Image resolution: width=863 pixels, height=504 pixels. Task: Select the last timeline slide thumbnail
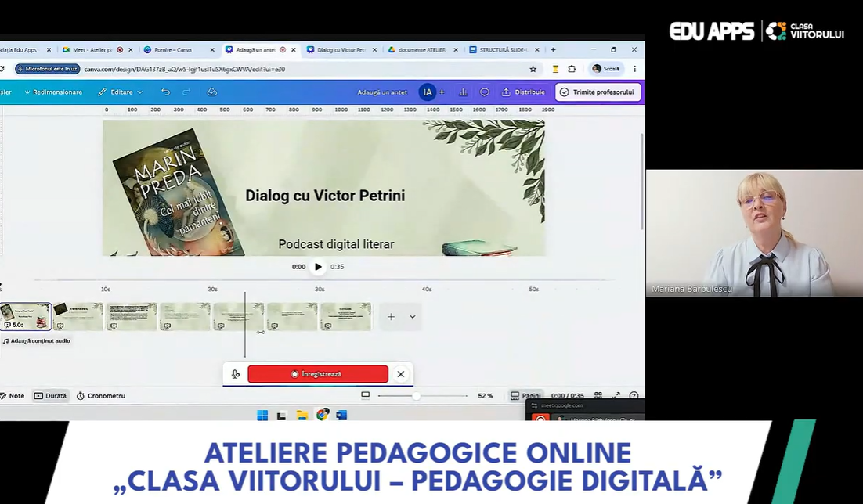(345, 317)
